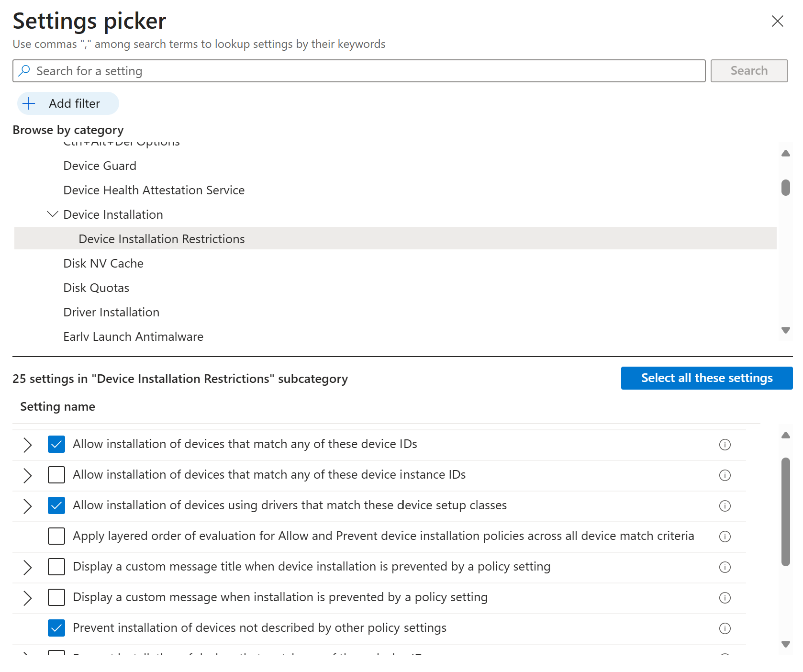Check Allow installation matching device instance IDs
This screenshot has height=672, width=803.
click(56, 475)
